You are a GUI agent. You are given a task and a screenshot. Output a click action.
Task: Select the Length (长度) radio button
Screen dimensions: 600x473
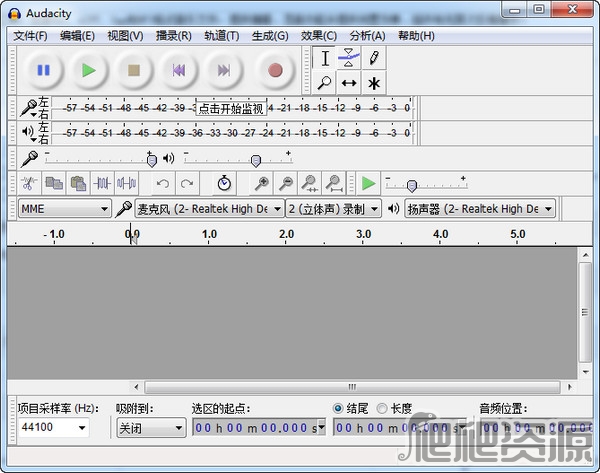click(x=382, y=408)
